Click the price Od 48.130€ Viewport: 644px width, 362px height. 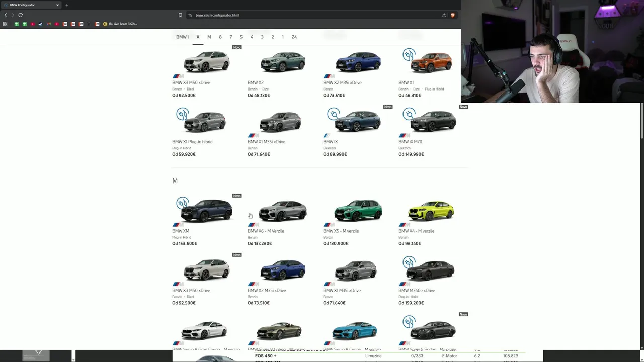(259, 96)
